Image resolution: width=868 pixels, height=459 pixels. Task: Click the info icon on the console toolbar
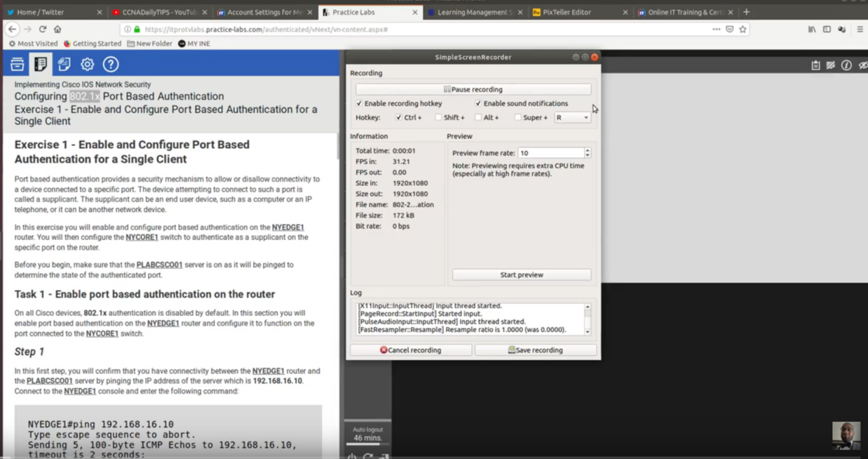(846, 65)
